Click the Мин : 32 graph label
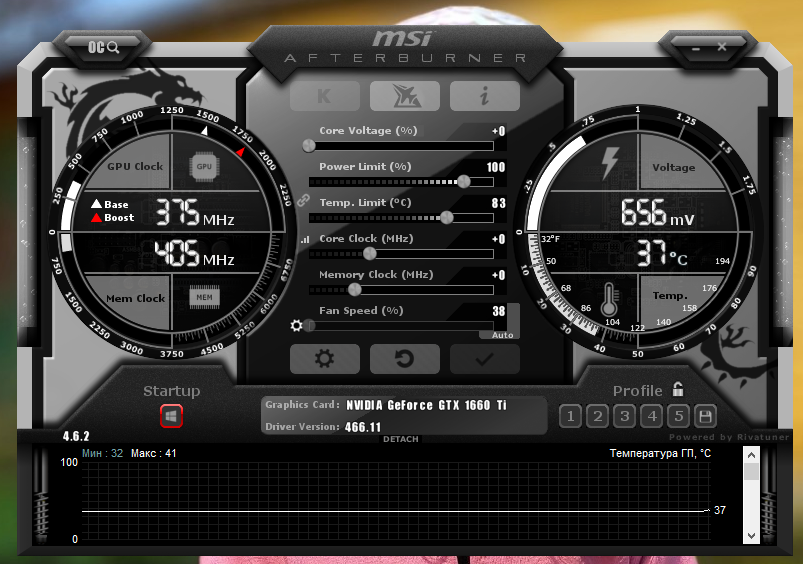803x564 pixels. pos(102,453)
